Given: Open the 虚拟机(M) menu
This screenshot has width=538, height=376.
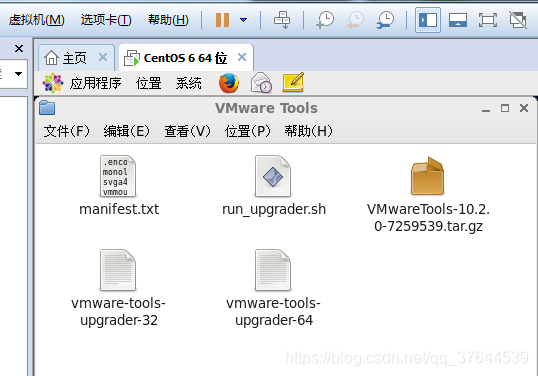Looking at the screenshot, I should (x=36, y=20).
